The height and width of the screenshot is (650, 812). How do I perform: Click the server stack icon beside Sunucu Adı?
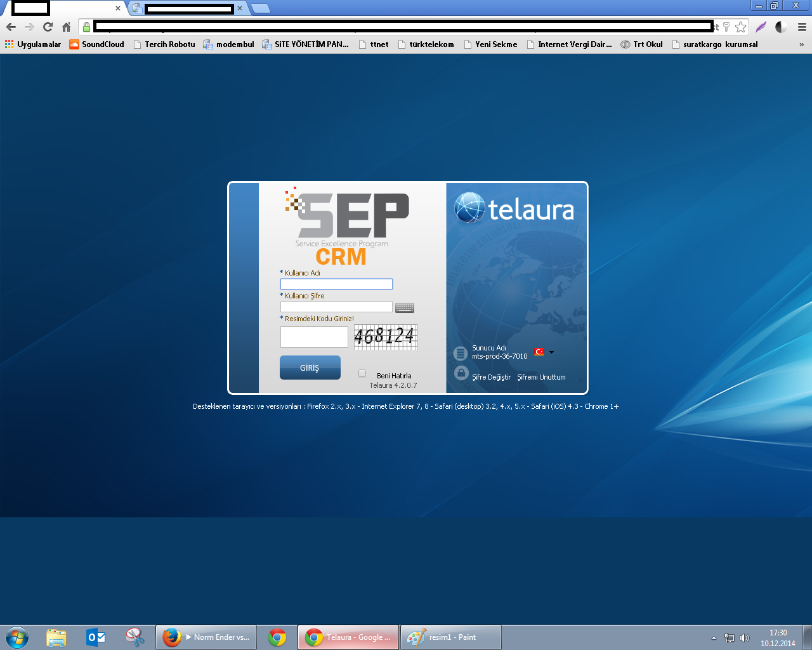[461, 353]
